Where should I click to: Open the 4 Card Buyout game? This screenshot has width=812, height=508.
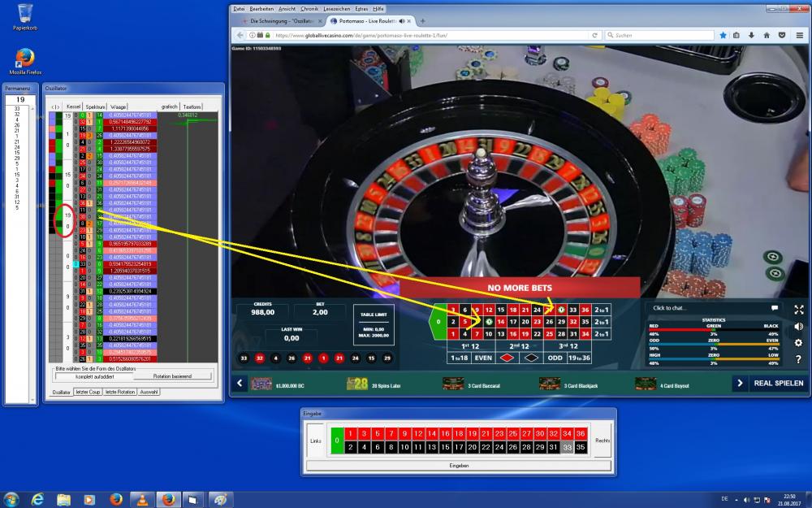click(x=663, y=384)
